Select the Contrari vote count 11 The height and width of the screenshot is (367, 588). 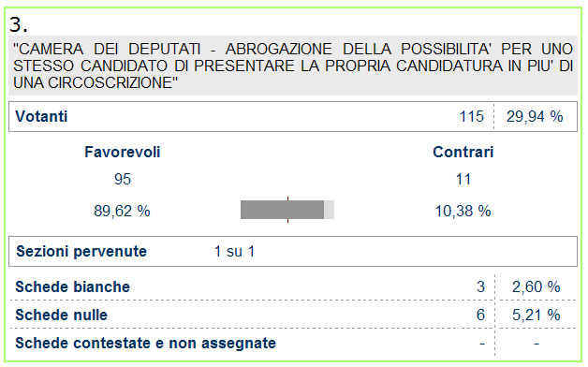[463, 179]
